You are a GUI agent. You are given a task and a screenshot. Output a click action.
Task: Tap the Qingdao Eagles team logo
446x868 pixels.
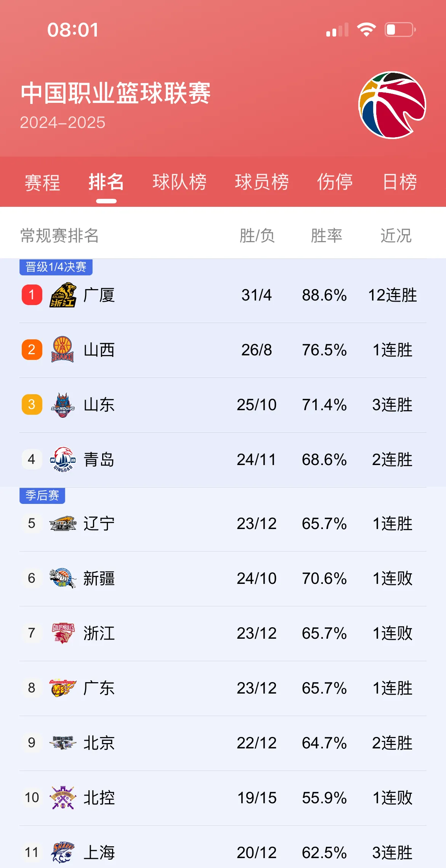point(63,460)
